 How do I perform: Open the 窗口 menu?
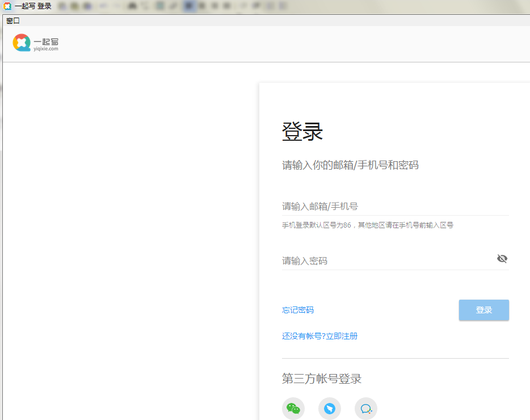coord(12,20)
